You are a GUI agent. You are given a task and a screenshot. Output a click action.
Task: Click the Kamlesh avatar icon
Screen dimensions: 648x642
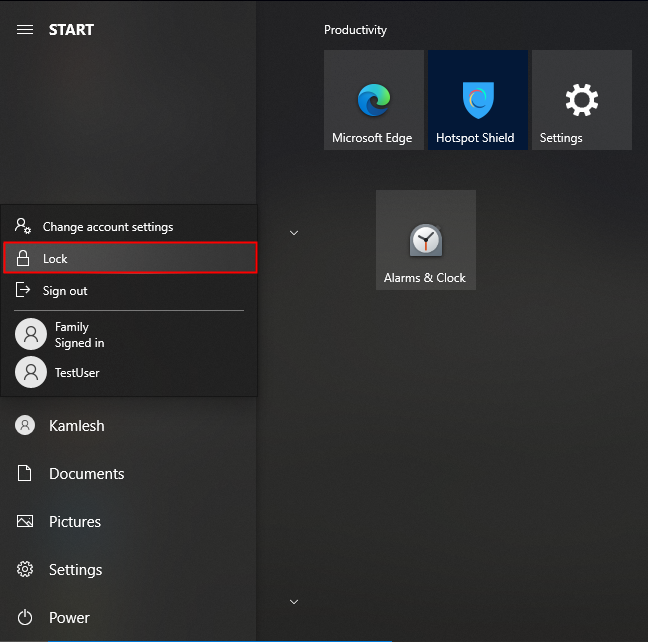click(x=25, y=425)
